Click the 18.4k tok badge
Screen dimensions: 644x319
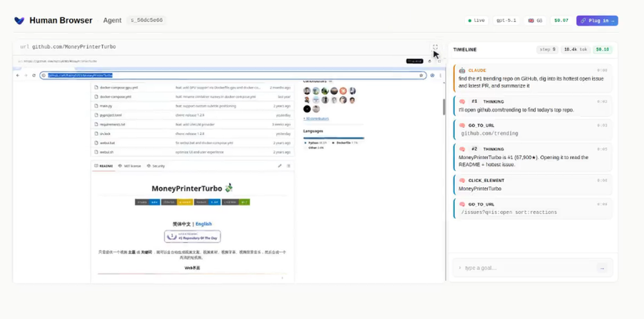tap(575, 50)
